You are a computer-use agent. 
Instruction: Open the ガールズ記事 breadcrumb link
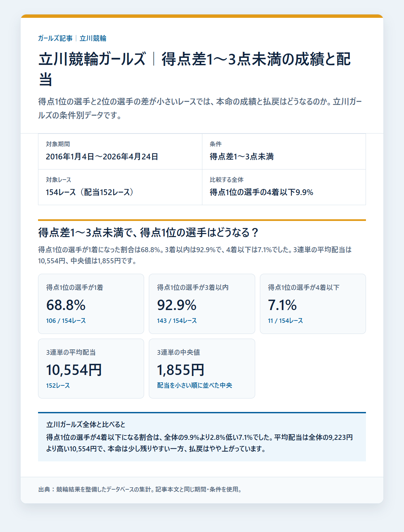coord(55,38)
